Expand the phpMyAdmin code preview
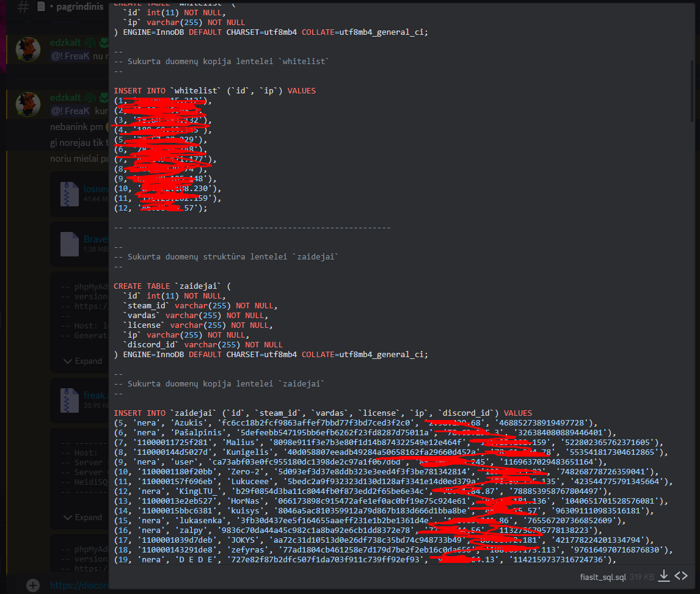The image size is (700, 594). [84, 361]
